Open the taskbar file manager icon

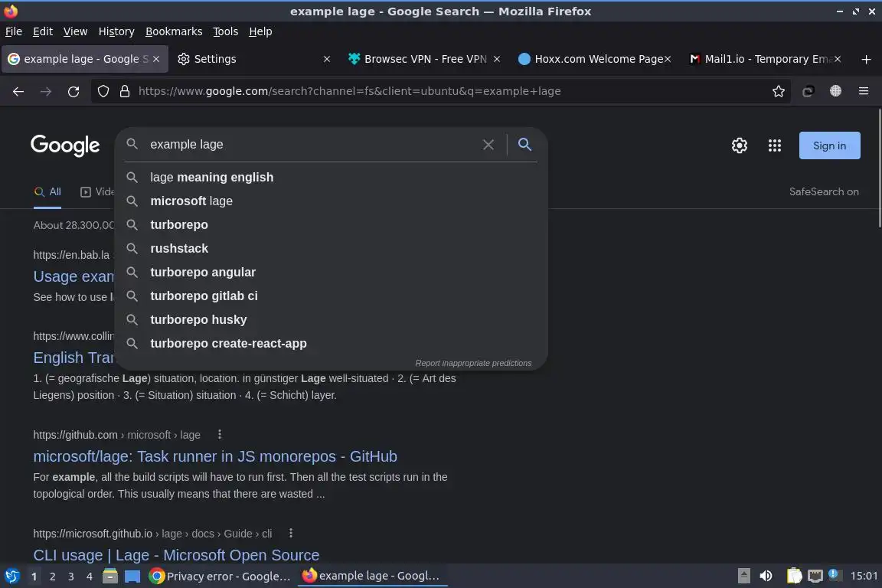(x=110, y=577)
